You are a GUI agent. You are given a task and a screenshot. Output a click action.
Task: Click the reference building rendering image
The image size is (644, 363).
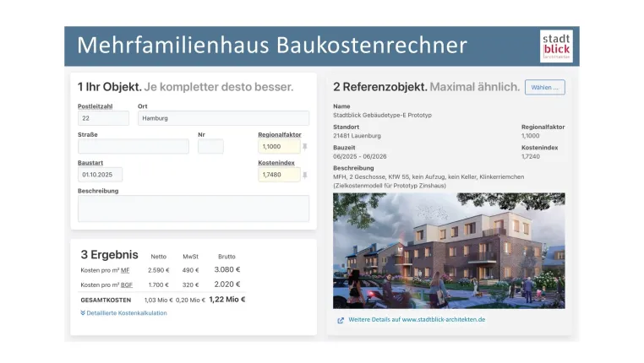tap(449, 251)
